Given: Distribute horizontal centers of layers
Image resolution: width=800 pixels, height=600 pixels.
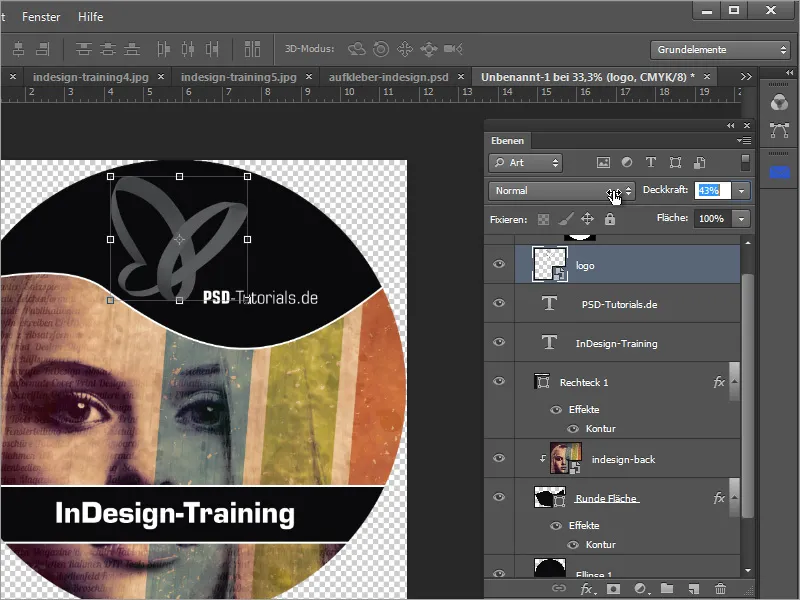Looking at the screenshot, I should (188, 49).
